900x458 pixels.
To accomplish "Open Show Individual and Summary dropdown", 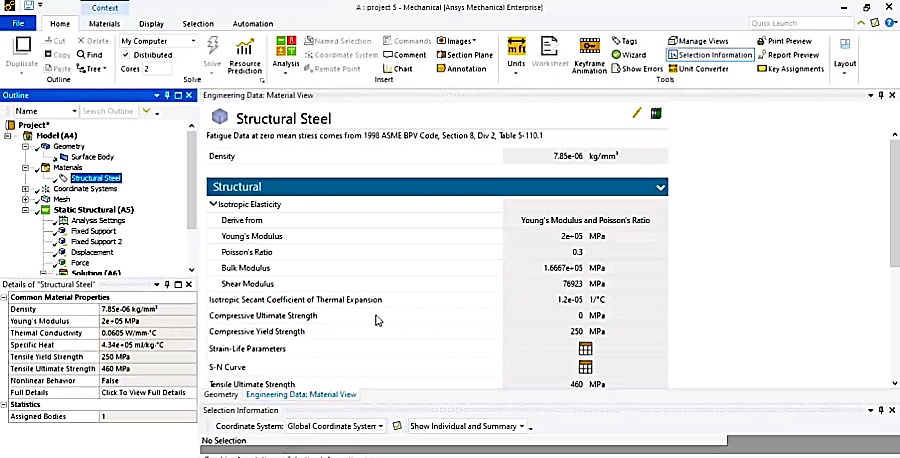I will click(467, 426).
